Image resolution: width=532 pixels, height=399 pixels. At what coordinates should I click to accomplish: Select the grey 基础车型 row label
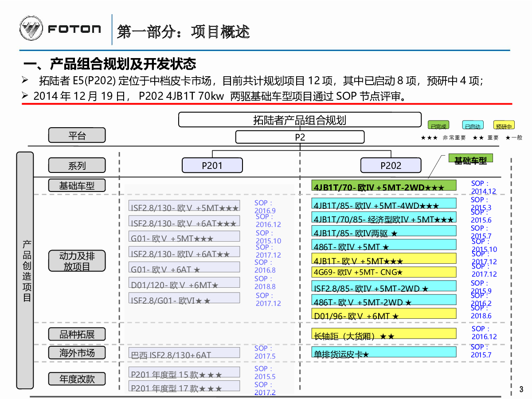click(x=77, y=185)
